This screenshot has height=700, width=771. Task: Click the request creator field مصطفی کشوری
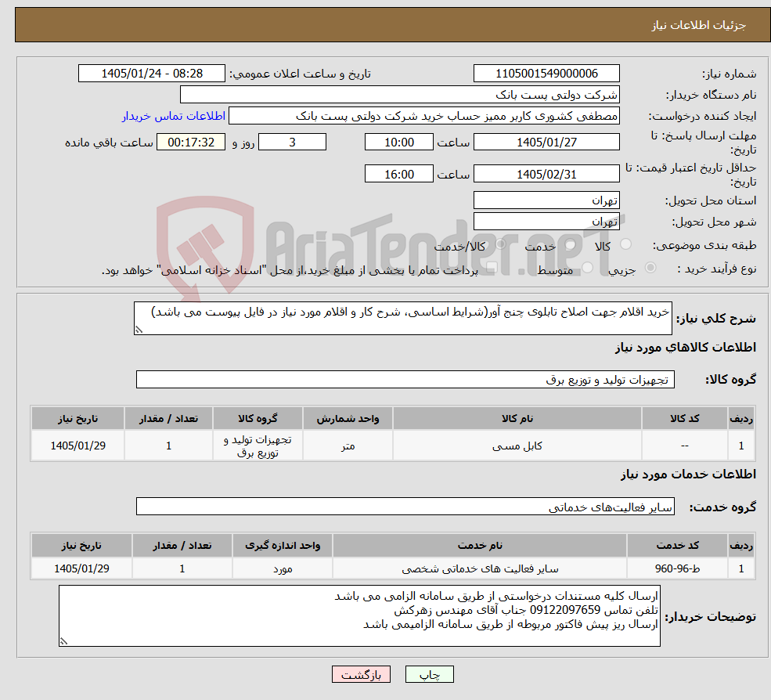(x=423, y=116)
